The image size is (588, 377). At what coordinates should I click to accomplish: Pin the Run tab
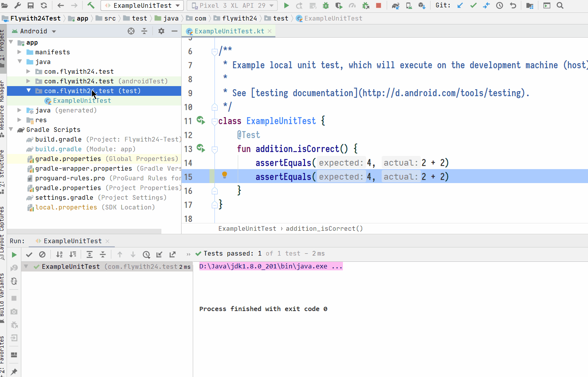tap(14, 372)
